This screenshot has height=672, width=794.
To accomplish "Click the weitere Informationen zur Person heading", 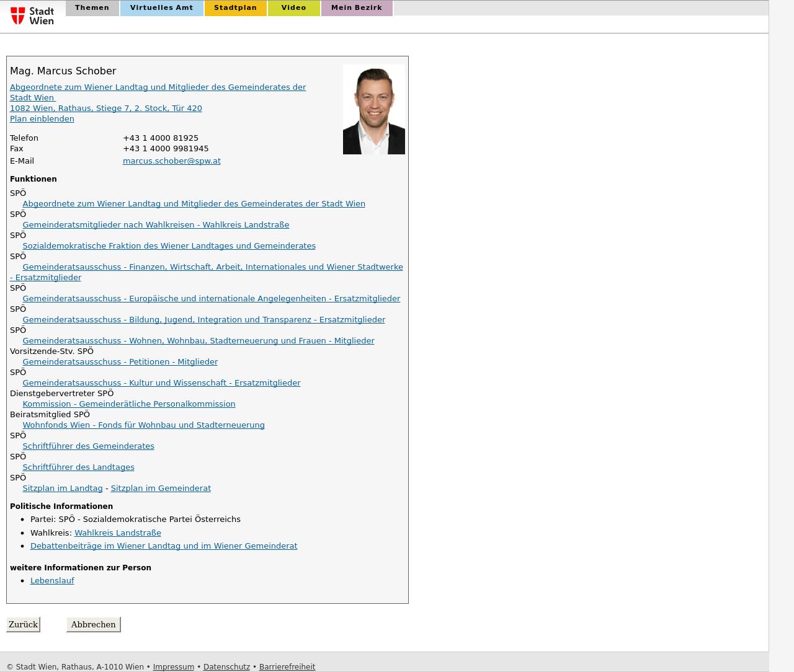I will [81, 567].
